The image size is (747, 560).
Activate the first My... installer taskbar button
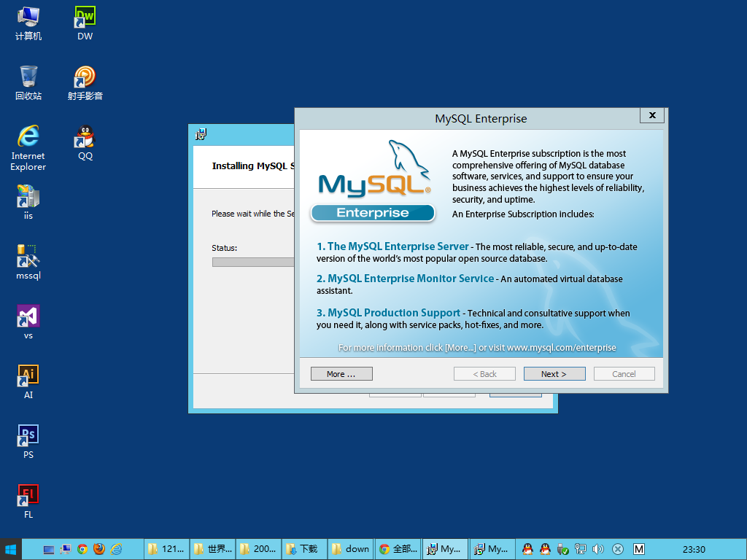(x=444, y=549)
